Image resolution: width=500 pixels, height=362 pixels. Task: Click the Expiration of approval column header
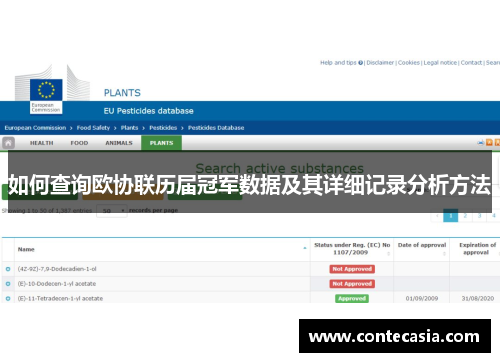click(477, 249)
